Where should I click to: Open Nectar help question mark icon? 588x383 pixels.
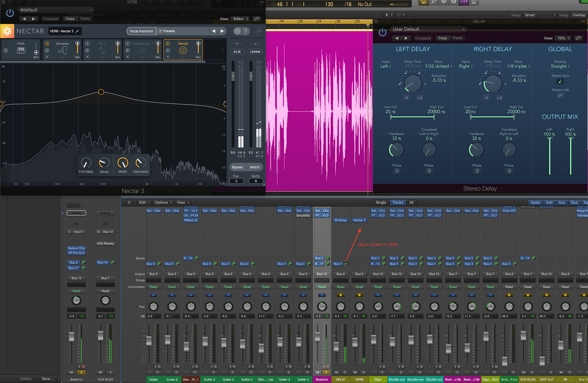point(245,31)
